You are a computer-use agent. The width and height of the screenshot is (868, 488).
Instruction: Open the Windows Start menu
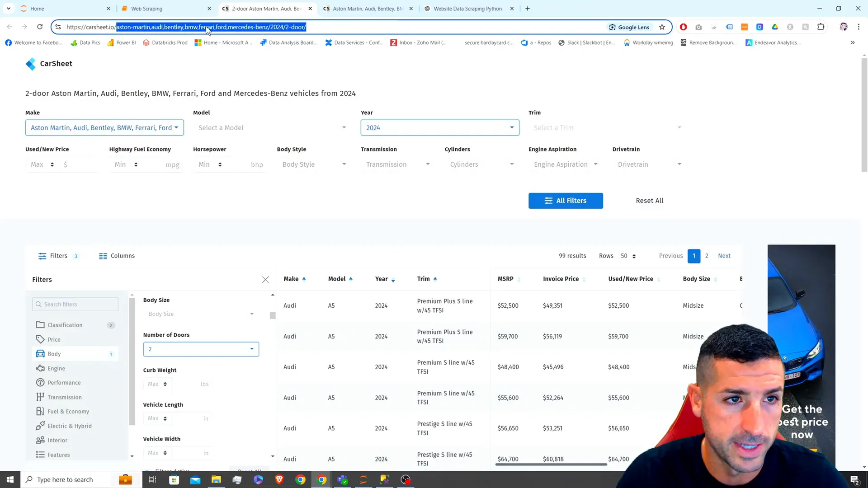(x=10, y=479)
